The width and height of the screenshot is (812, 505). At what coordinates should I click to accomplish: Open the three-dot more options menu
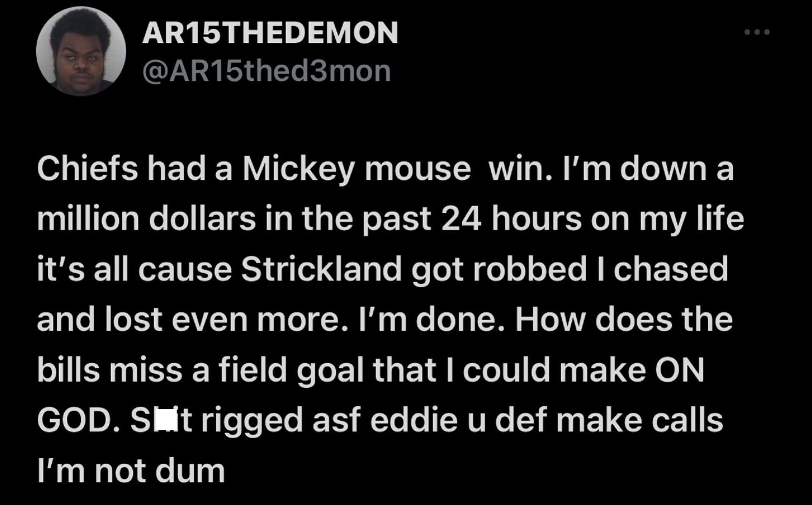point(757,32)
